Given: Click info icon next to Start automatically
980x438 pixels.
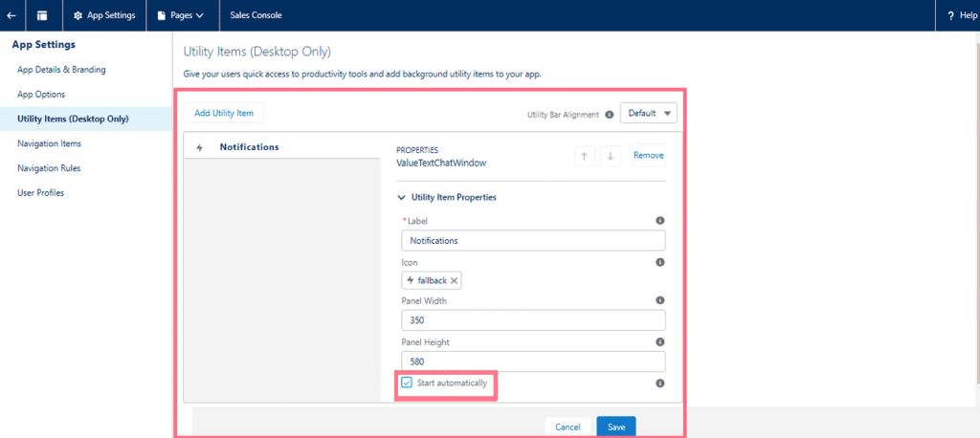Looking at the screenshot, I should point(659,383).
